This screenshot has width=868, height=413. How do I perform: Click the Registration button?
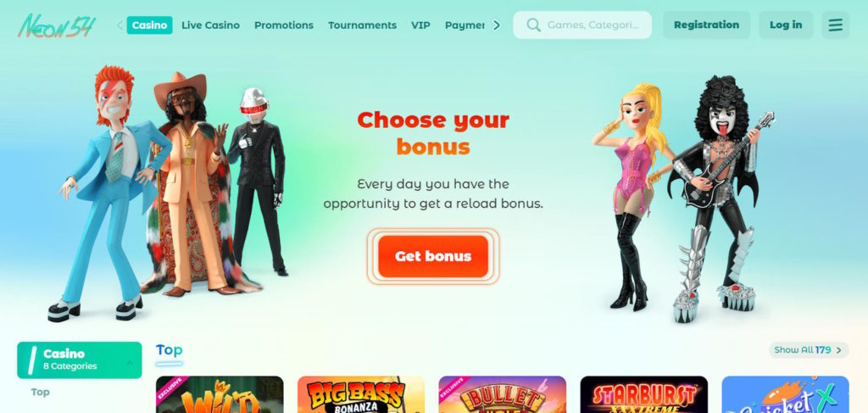706,25
